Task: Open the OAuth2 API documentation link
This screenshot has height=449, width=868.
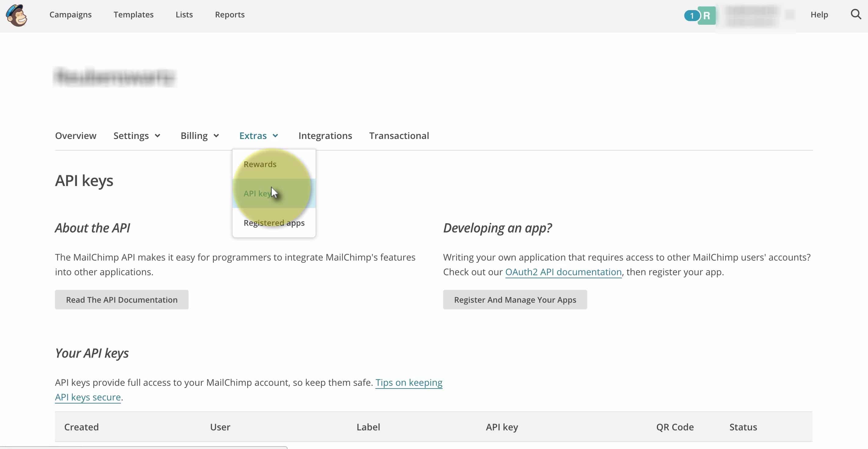Action: 563,272
